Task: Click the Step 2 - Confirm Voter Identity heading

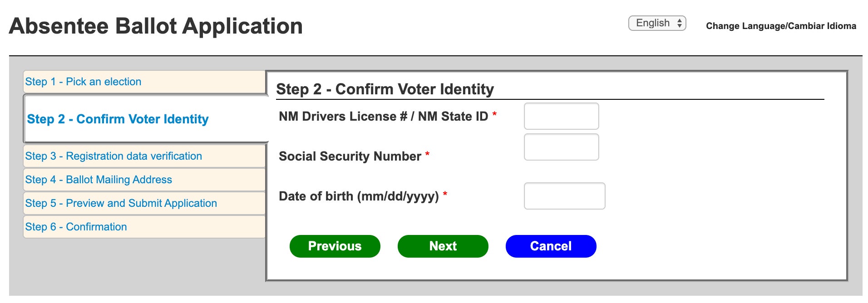Action: point(385,89)
